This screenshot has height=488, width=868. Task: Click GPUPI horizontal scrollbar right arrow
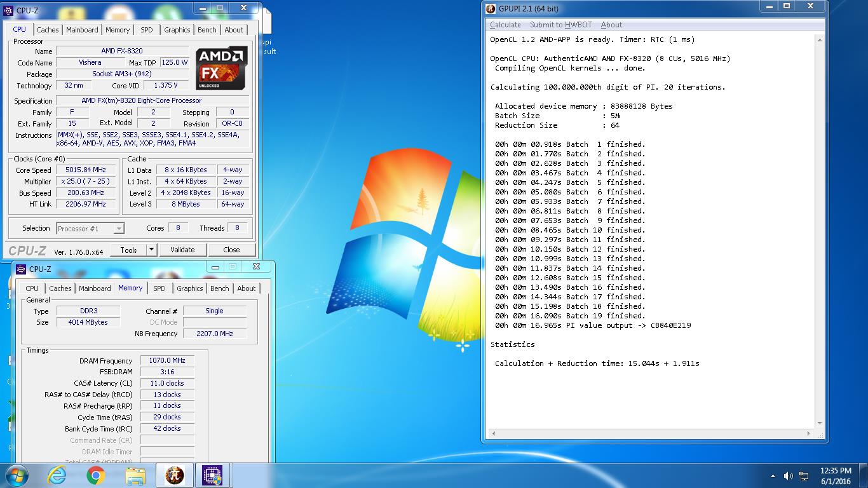tap(809, 433)
